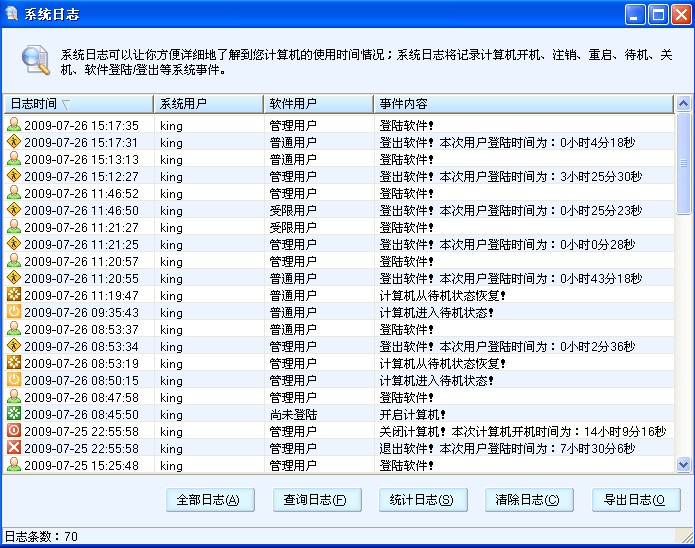Select standby resume icon at 11:19:47
The width and height of the screenshot is (695, 548).
pos(14,295)
